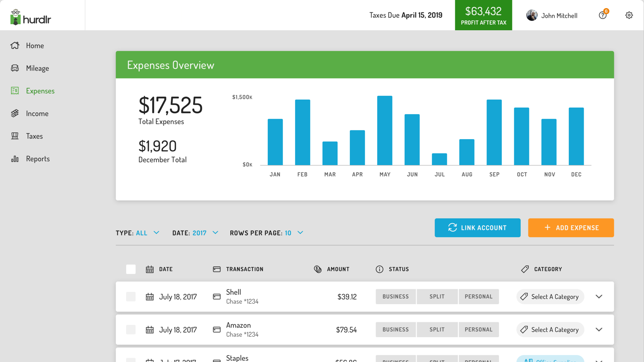This screenshot has width=644, height=362.
Task: Open the Mileage section via car icon
Action: pos(14,68)
